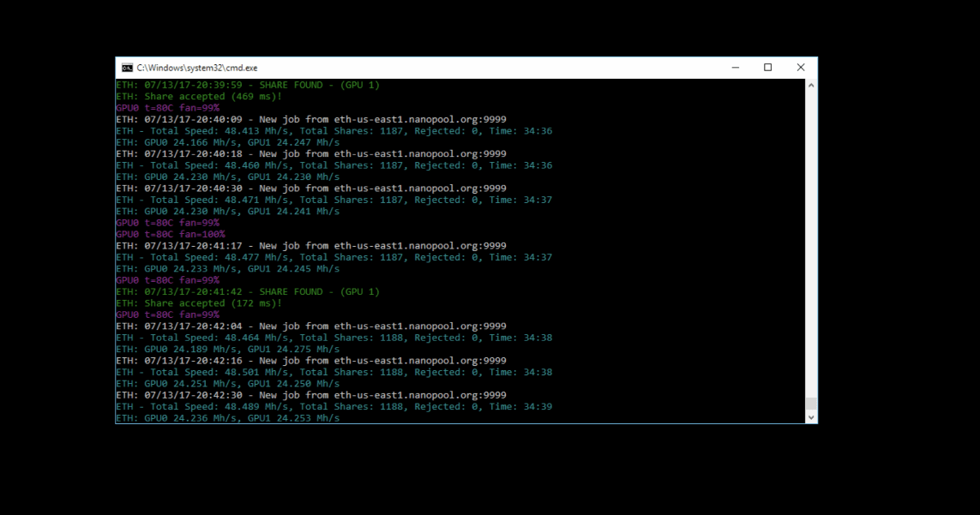The height and width of the screenshot is (515, 980).
Task: Click the SHARE FOUND line at 20:41:42
Action: tap(247, 292)
